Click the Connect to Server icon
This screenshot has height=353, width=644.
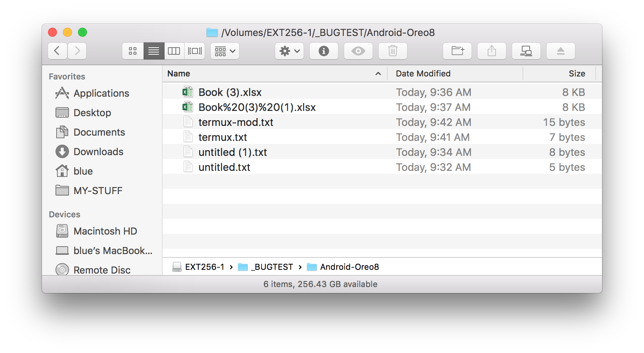click(x=526, y=51)
